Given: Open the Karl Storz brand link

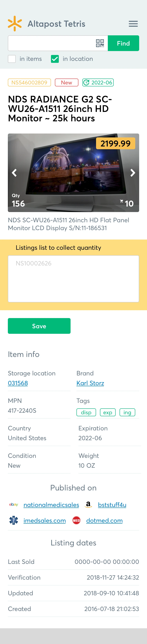Looking at the screenshot, I should [90, 383].
